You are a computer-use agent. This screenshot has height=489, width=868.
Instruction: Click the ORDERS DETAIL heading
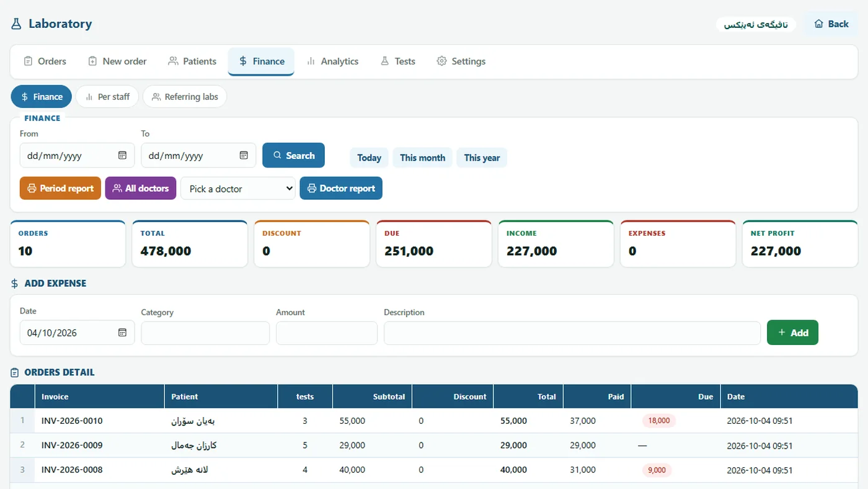[x=60, y=372]
